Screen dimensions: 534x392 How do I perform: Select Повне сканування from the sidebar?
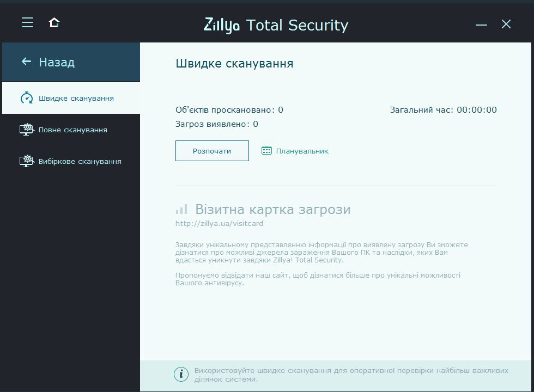[x=72, y=130]
